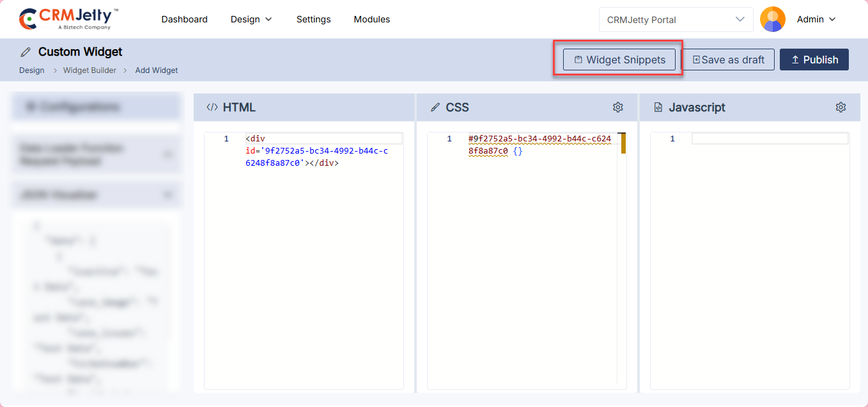Expand the Design menu dropdown
Image resolution: width=868 pixels, height=407 pixels.
pyautogui.click(x=251, y=19)
